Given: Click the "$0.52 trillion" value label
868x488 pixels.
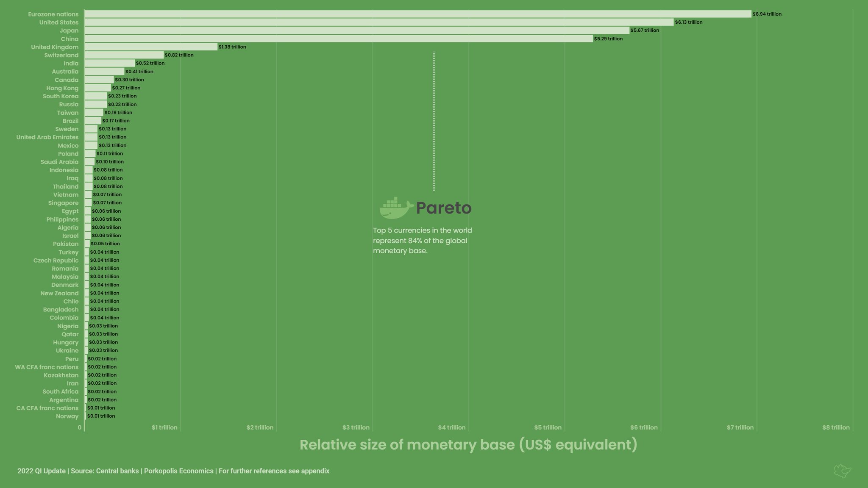Looking at the screenshot, I should 150,63.
